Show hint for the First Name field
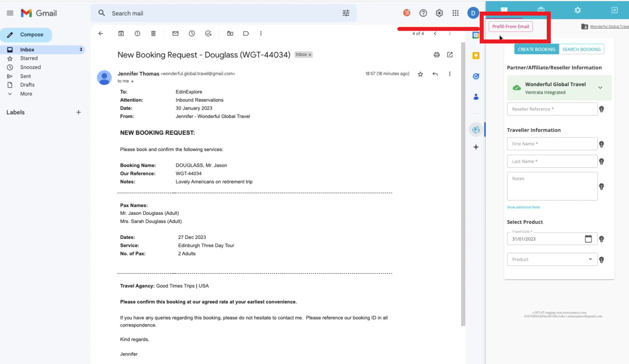629x364 pixels. [x=601, y=144]
